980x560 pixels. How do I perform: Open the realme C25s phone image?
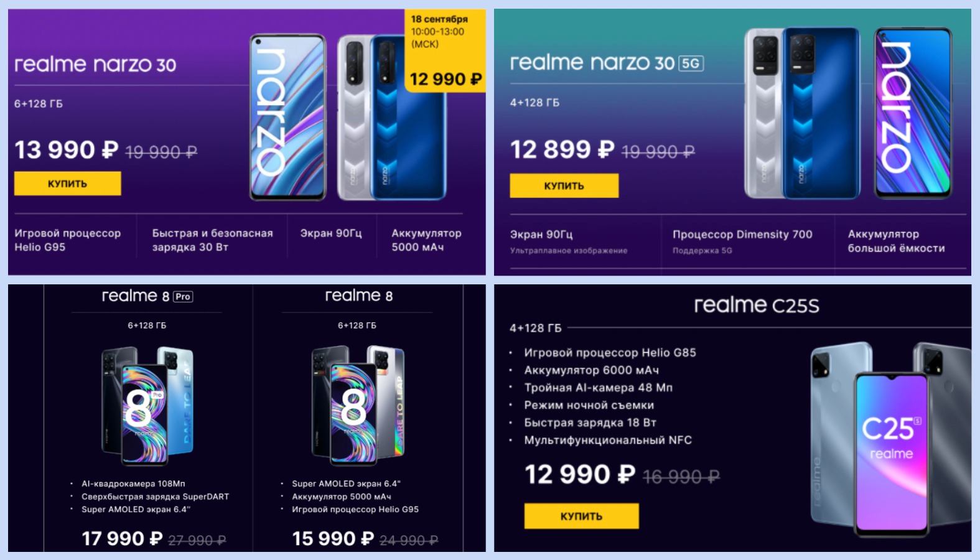click(891, 440)
